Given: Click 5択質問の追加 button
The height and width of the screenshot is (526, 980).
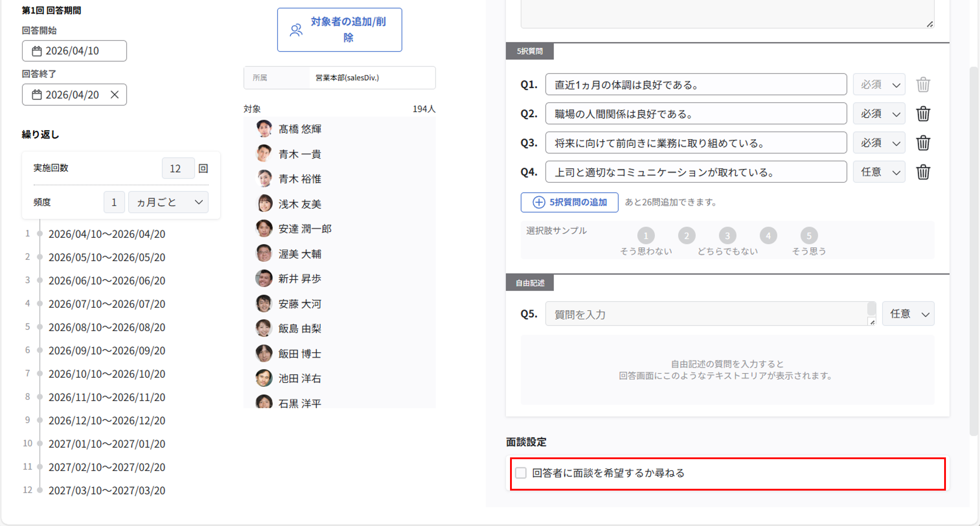Looking at the screenshot, I should [569, 202].
